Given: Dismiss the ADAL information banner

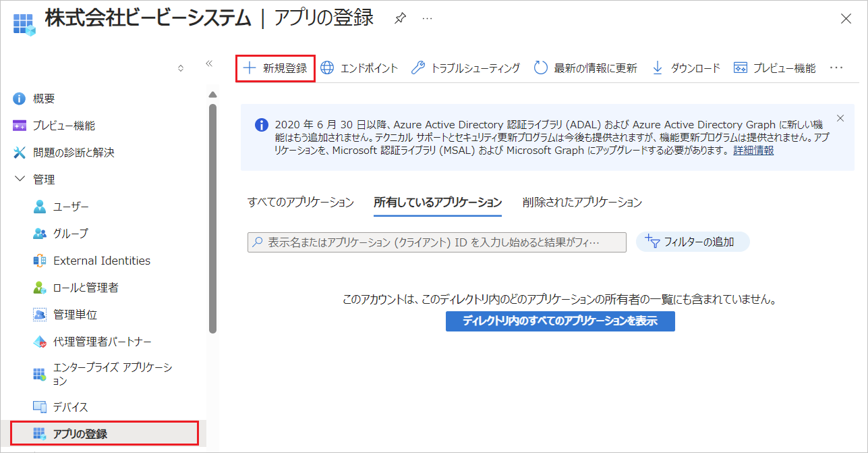Looking at the screenshot, I should tap(840, 118).
